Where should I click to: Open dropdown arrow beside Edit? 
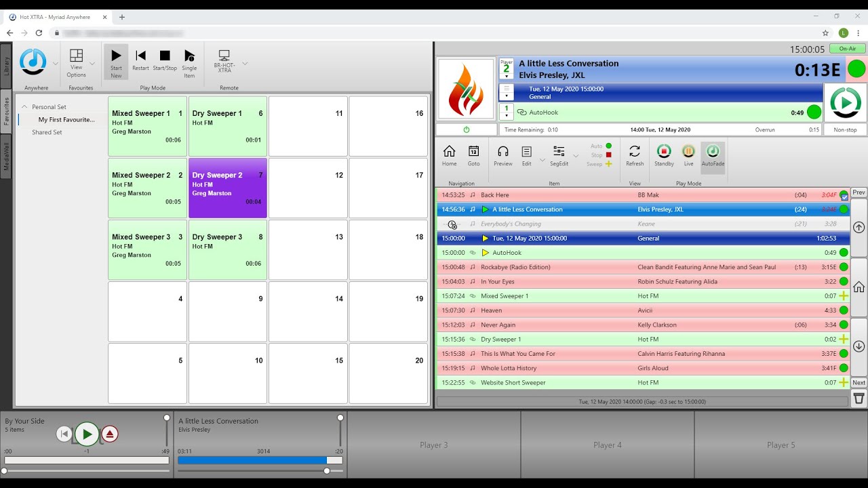coord(542,161)
